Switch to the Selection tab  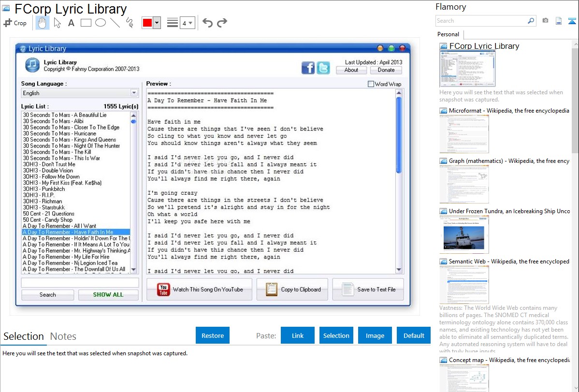pyautogui.click(x=24, y=336)
